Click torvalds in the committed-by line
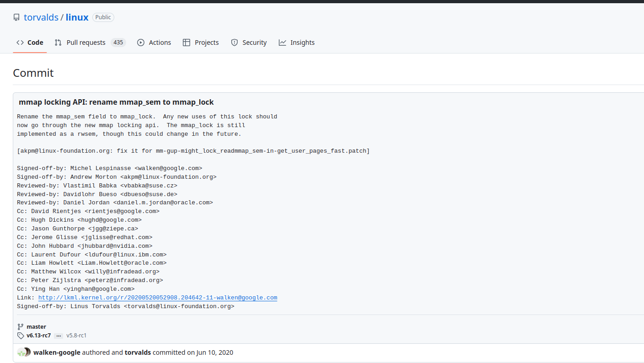Screen dimensions: 644x363 138,352
